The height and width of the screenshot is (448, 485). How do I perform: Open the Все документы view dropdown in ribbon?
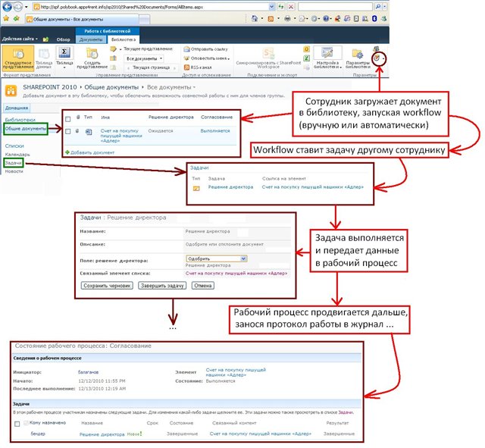(x=143, y=58)
